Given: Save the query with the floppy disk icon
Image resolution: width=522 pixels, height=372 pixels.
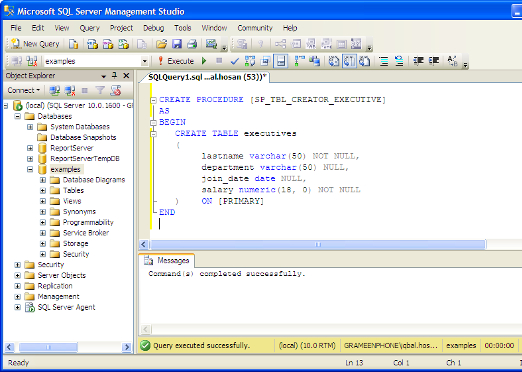Looking at the screenshot, I should pyautogui.click(x=177, y=44).
